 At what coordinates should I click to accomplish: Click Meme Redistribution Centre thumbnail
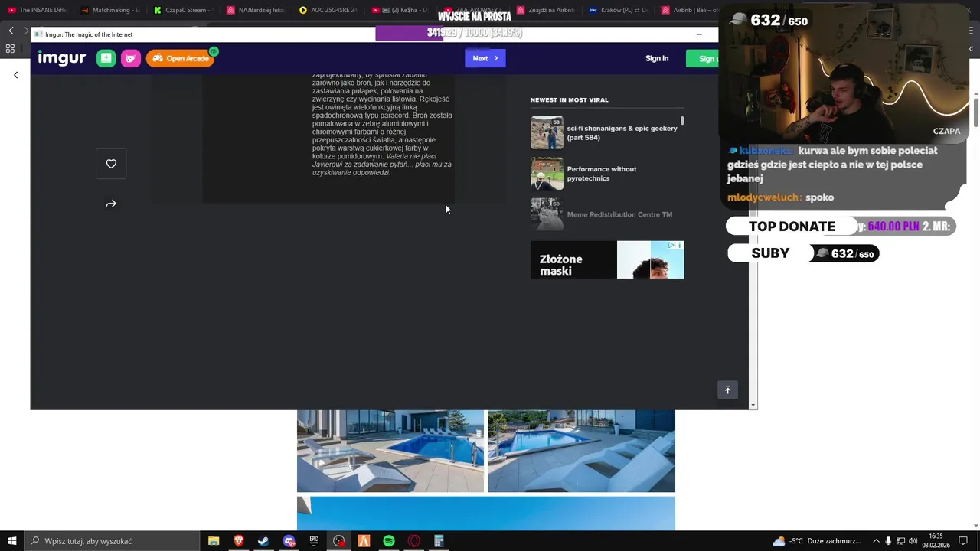click(547, 214)
